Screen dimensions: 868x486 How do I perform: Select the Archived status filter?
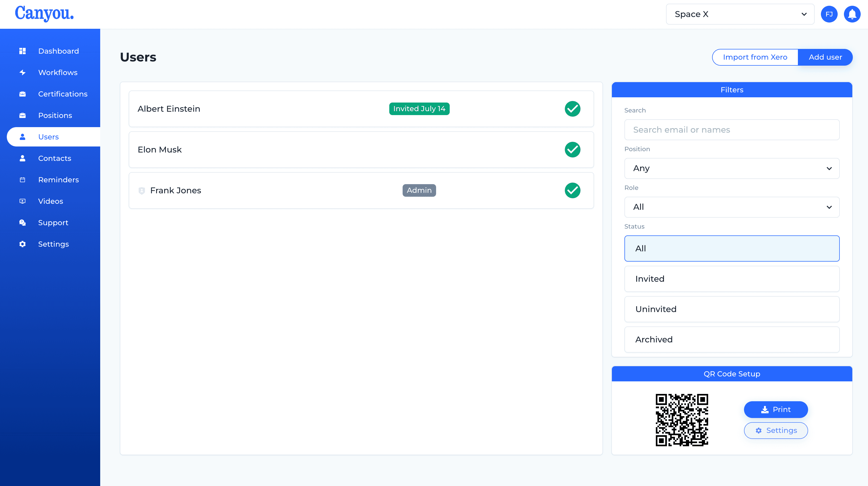click(x=731, y=339)
